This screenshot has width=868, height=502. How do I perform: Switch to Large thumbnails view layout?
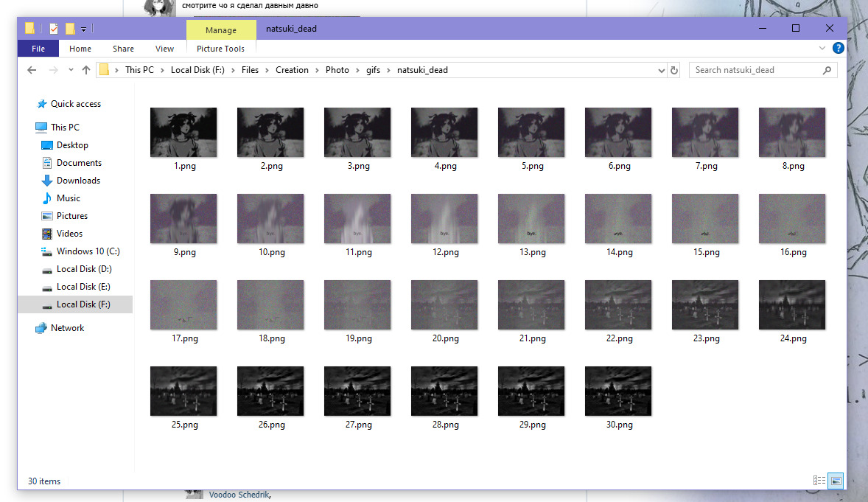tap(836, 481)
